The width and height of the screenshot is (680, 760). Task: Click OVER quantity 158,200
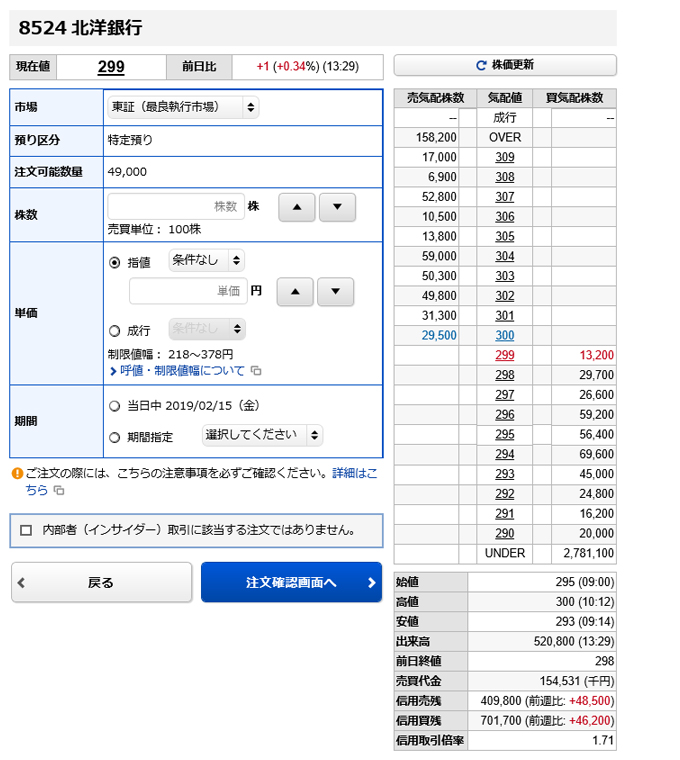coord(436,138)
